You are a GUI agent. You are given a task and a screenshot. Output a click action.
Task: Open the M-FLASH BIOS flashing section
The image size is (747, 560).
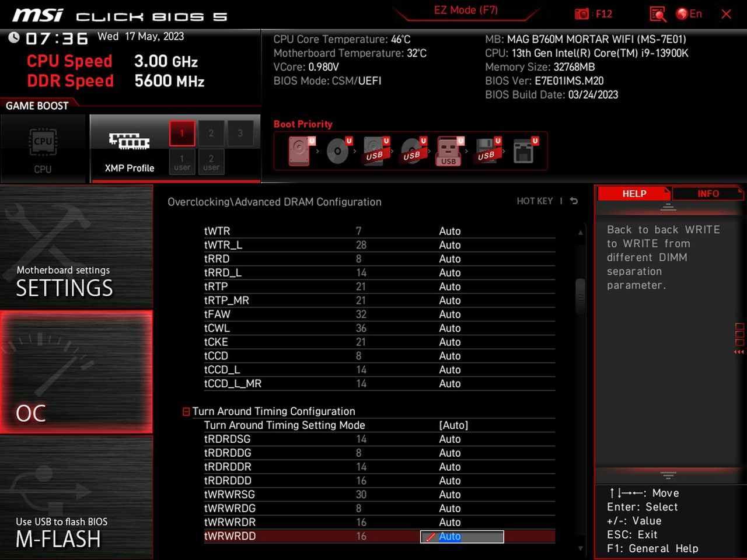[76, 498]
